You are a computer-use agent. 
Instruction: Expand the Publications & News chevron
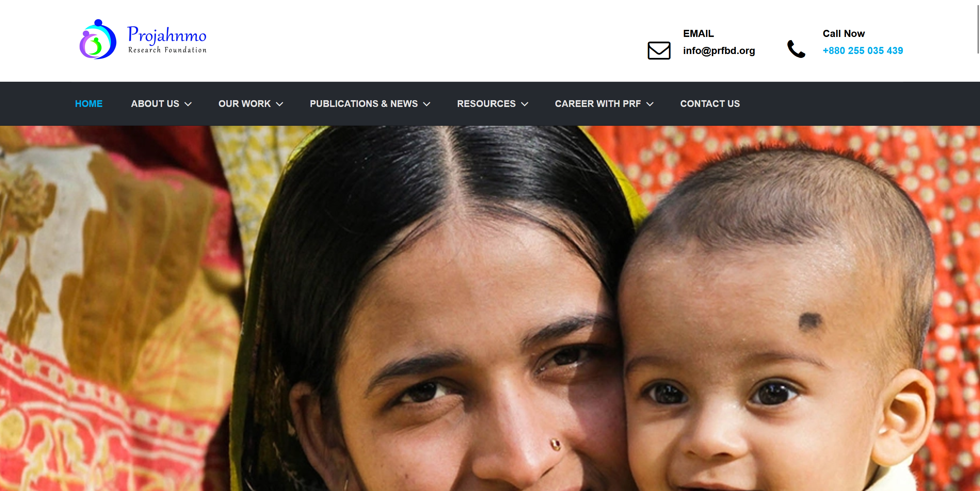(426, 104)
